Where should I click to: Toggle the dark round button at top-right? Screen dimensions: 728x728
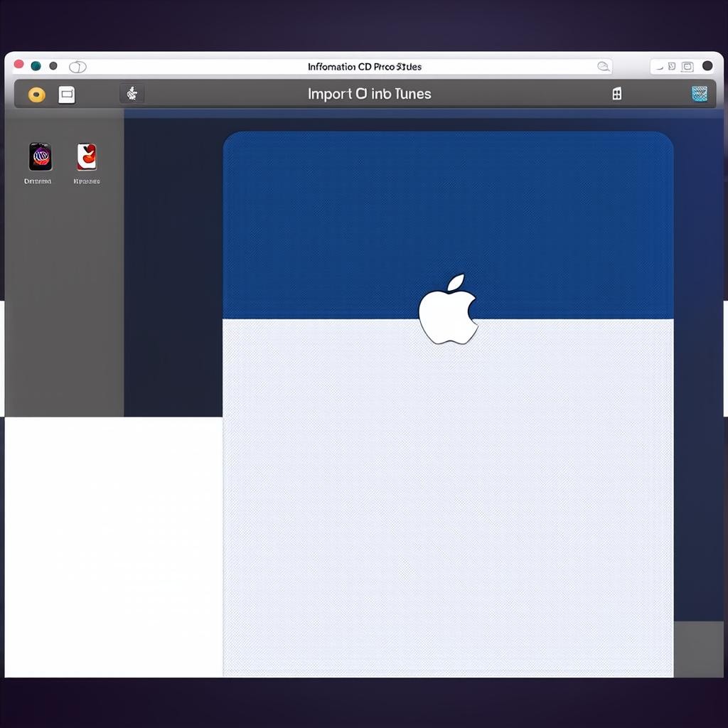pyautogui.click(x=707, y=66)
